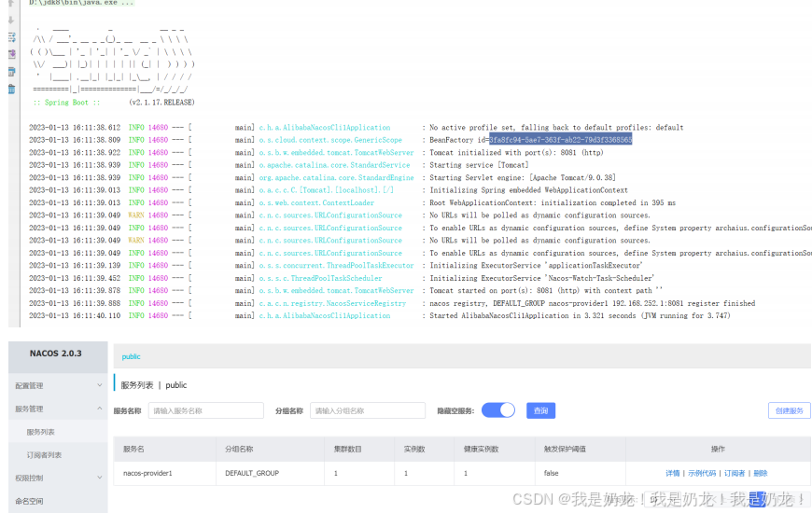Click the c.h.a.AlibabaNacosCli1Application logger in first log line
This screenshot has height=513, width=812.
[x=325, y=128]
